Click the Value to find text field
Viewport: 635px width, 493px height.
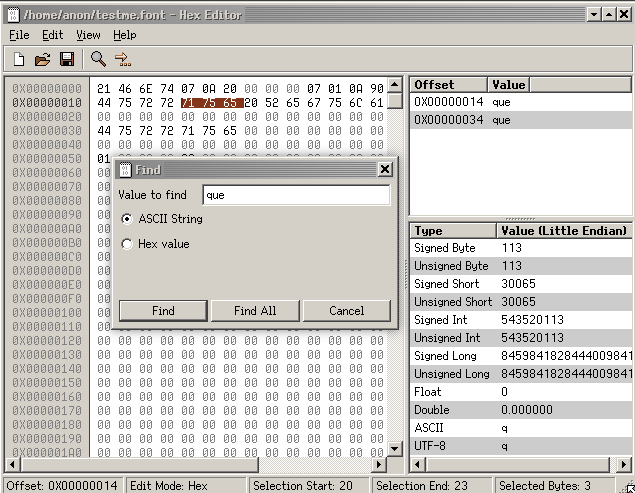[296, 195]
